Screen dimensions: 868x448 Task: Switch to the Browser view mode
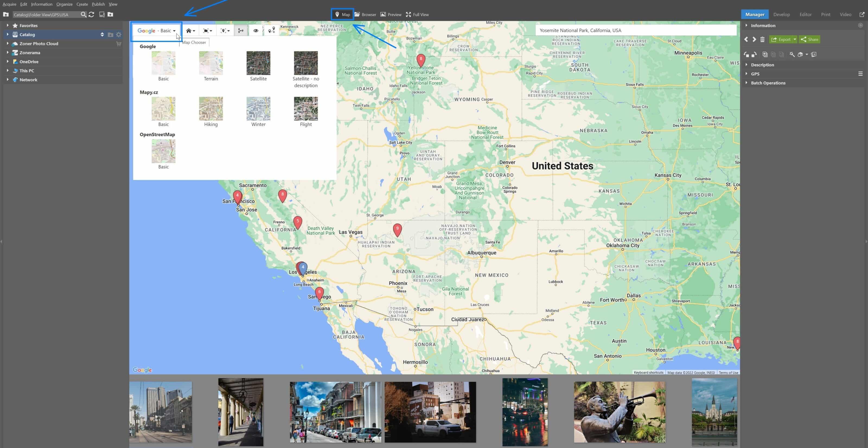(x=365, y=14)
